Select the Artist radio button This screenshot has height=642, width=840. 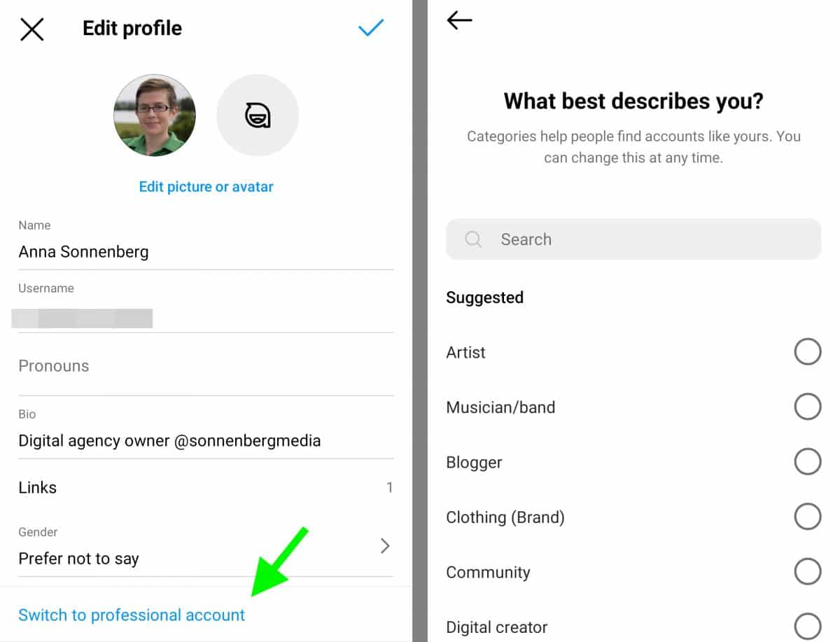coord(807,352)
